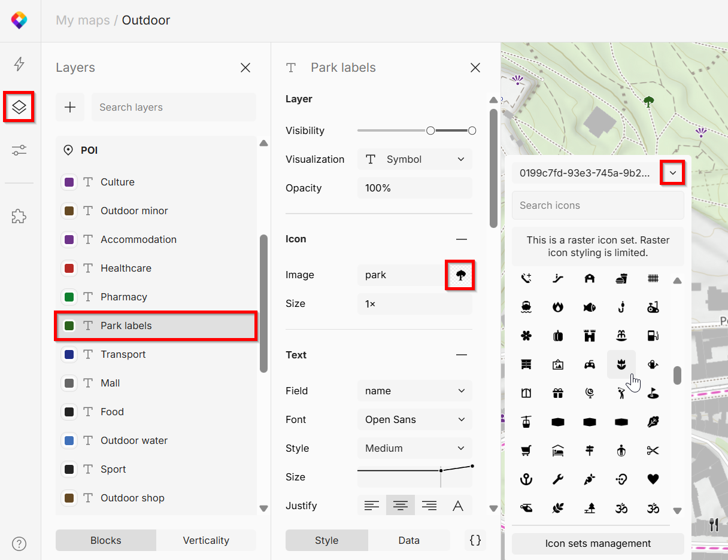Screen dimensions: 728x560
Task: Set text justify to right
Action: click(429, 506)
